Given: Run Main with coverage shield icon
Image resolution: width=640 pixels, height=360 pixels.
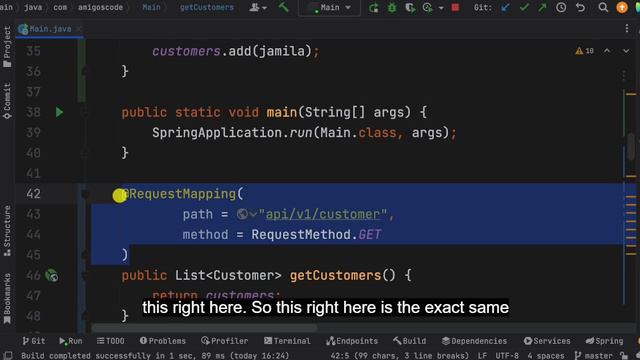Looking at the screenshot, I should click(x=410, y=8).
